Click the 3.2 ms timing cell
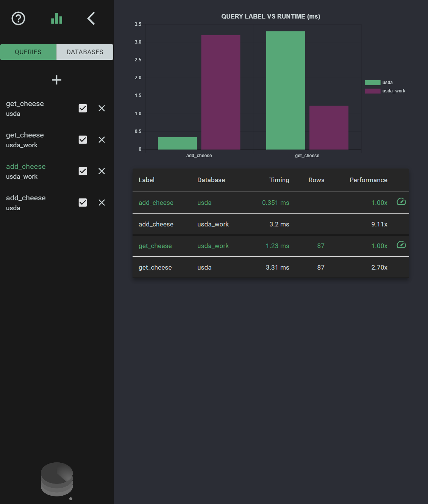Viewport: 428px width, 504px height. (279, 224)
